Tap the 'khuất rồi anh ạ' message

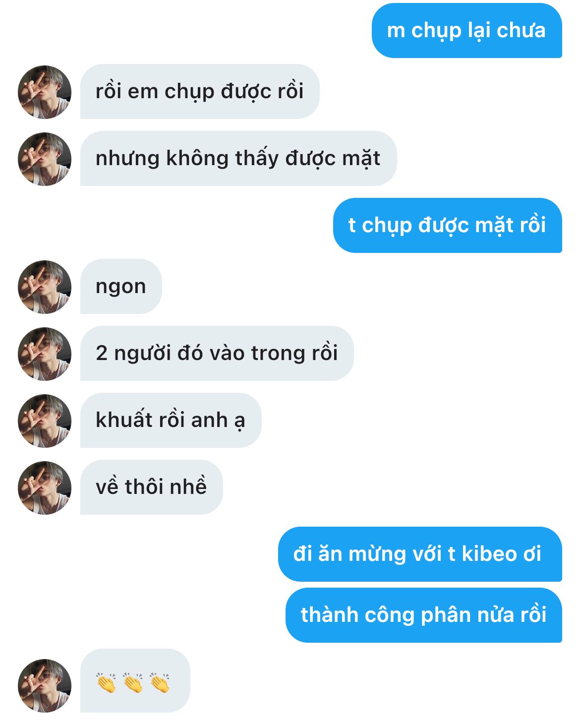(171, 420)
